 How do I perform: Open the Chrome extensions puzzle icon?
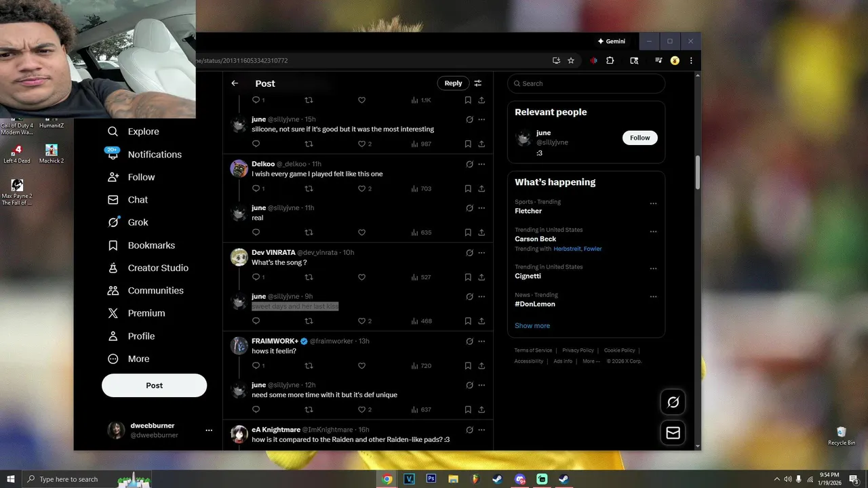tap(610, 60)
